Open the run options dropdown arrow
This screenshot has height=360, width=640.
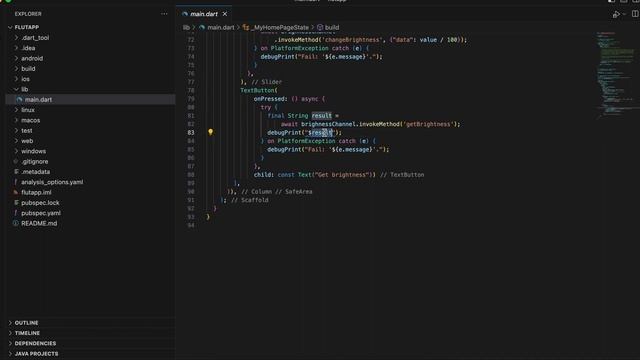pyautogui.click(x=624, y=14)
